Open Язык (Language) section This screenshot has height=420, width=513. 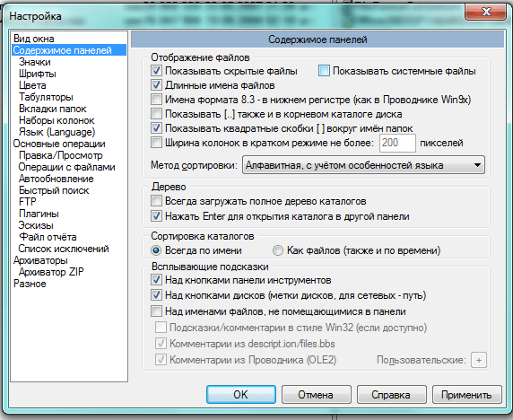click(x=57, y=132)
